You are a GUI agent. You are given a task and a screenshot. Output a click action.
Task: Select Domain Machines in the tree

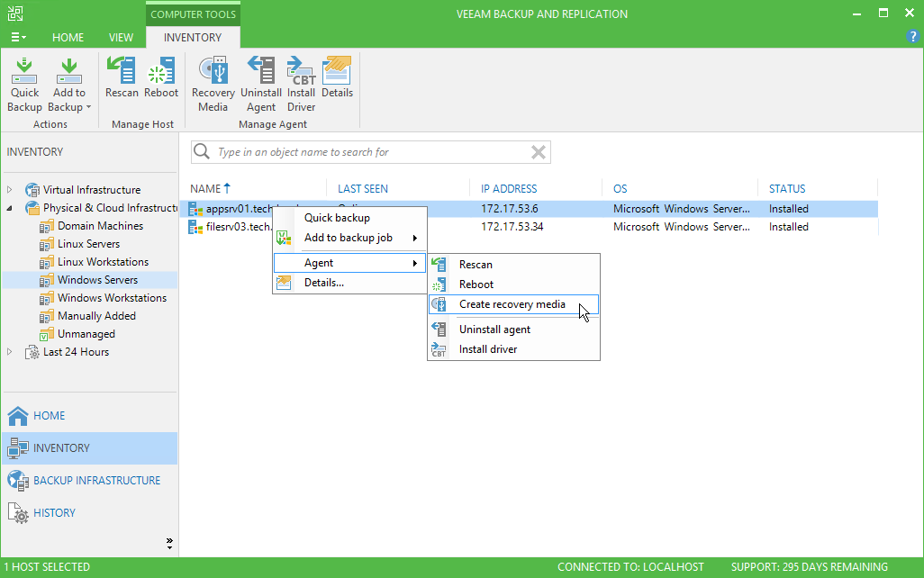point(100,226)
